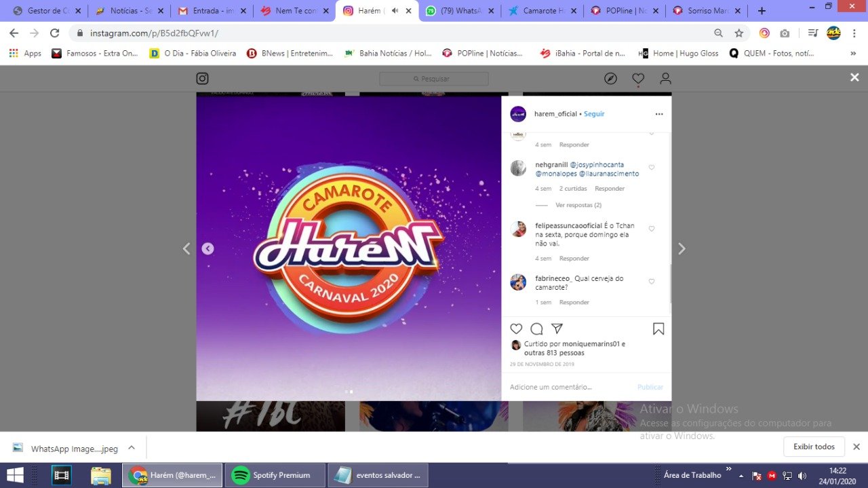The height and width of the screenshot is (488, 868).
Task: Like the post with the heart icon
Action: tap(516, 329)
